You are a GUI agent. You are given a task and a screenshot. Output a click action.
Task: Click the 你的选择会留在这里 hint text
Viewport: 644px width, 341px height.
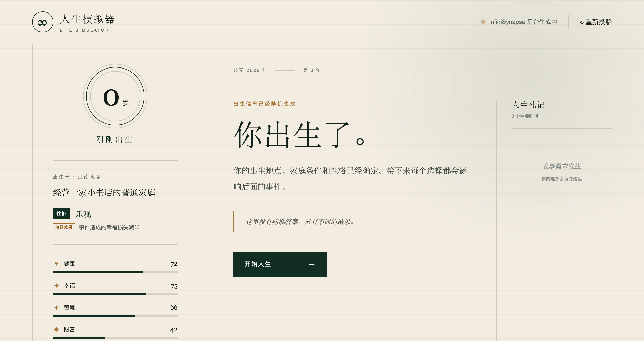click(562, 179)
